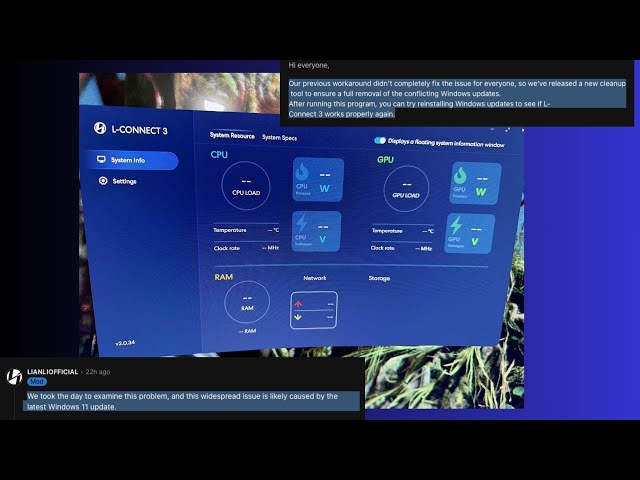The height and width of the screenshot is (480, 640).
Task: Click the GPU Clock rate MHz value
Action: (x=424, y=248)
